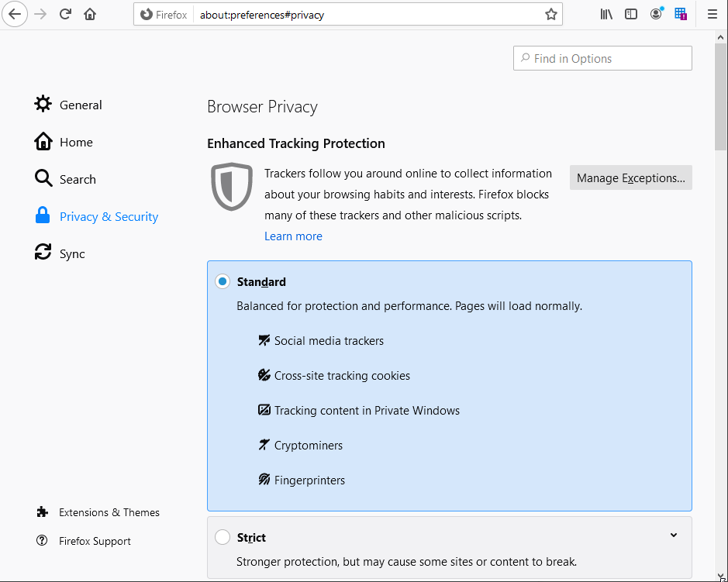728x582 pixels.
Task: Select the Standard protection radio button
Action: [223, 282]
